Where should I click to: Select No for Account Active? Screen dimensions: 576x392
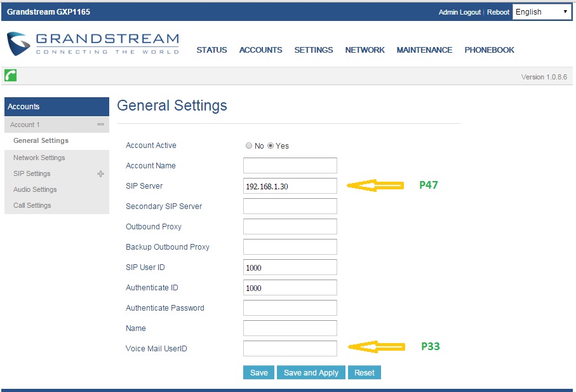249,146
